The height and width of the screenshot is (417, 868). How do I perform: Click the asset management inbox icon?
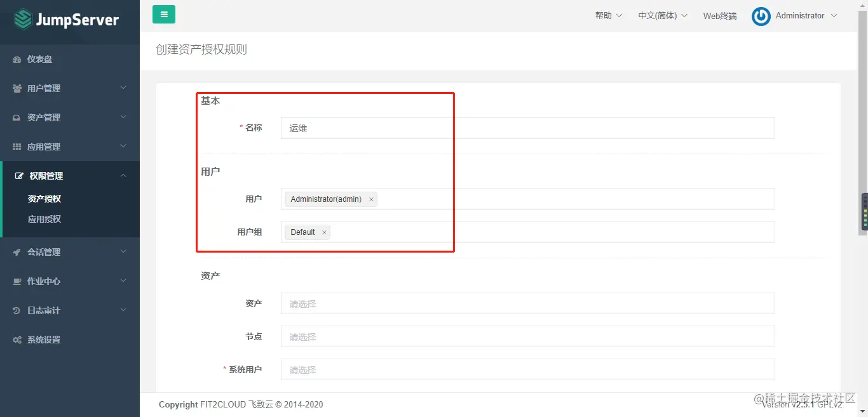pos(17,117)
